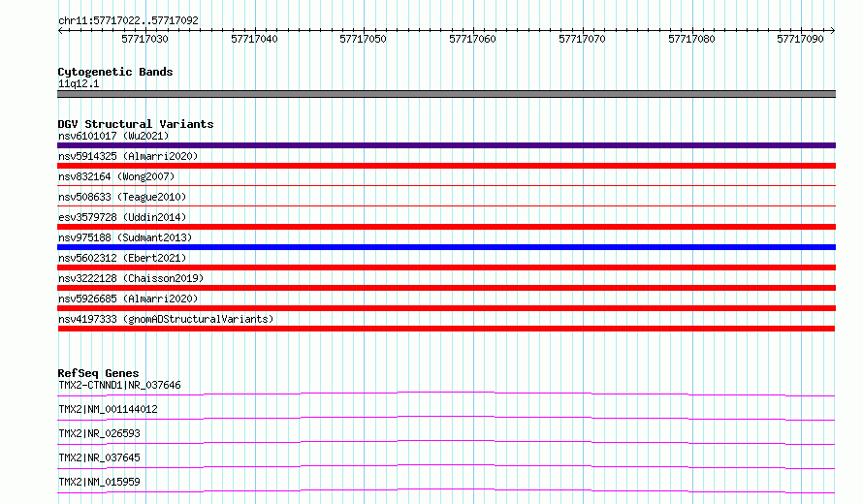The width and height of the screenshot is (863, 504).
Task: Click the red esv3579728 variant bar
Action: click(x=446, y=227)
